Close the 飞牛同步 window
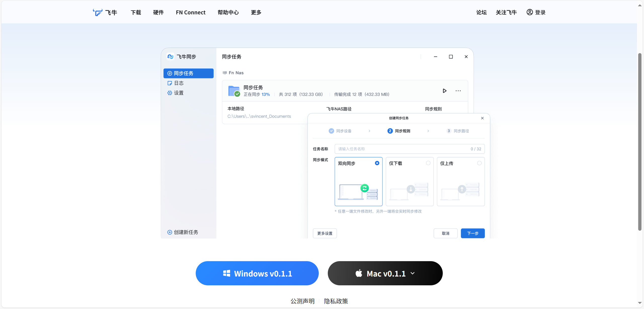The width and height of the screenshot is (644, 309). [x=466, y=57]
